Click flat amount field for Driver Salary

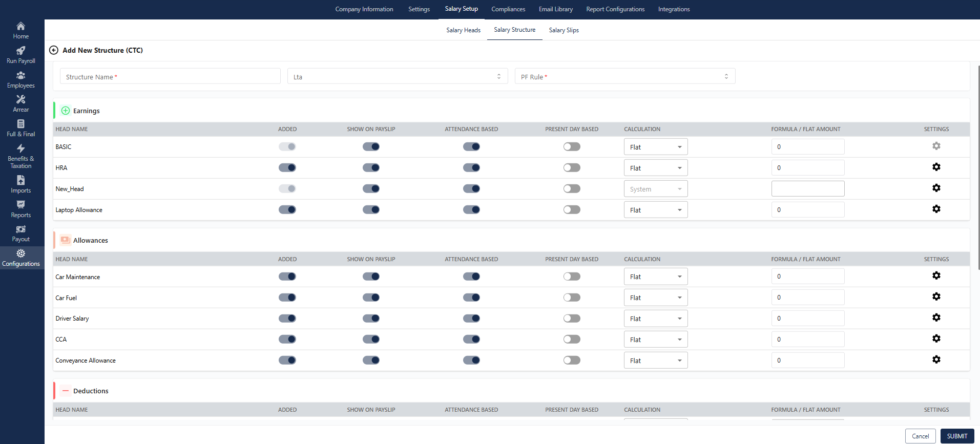coord(808,319)
